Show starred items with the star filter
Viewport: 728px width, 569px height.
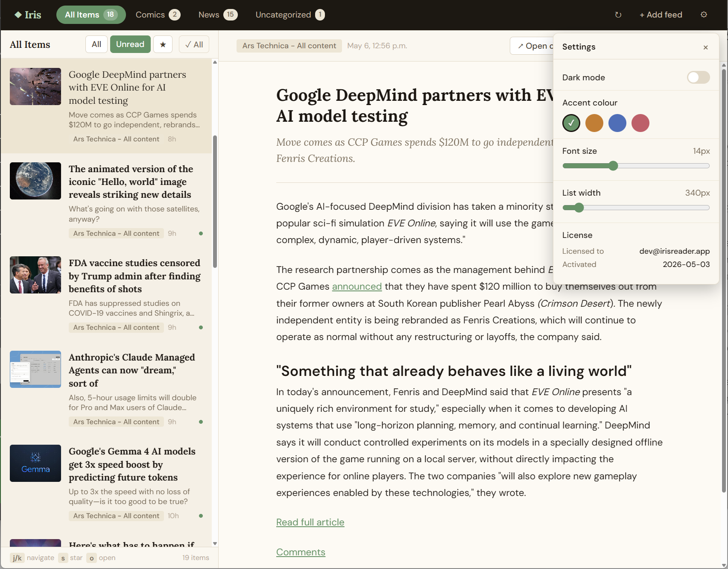(163, 44)
